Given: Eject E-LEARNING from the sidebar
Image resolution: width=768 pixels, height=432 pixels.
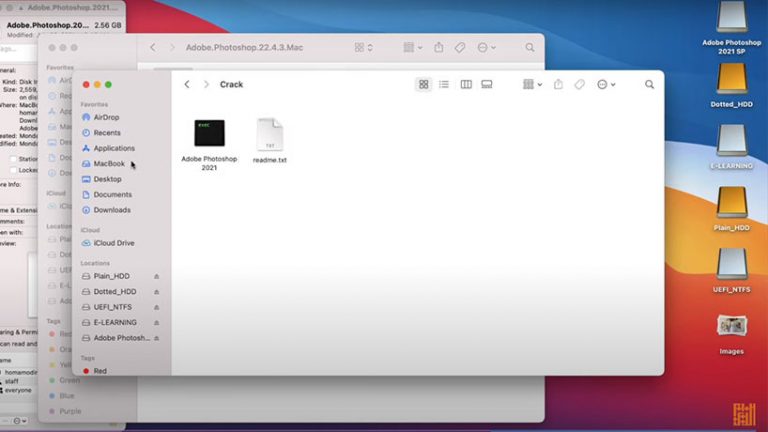Looking at the screenshot, I should (157, 322).
